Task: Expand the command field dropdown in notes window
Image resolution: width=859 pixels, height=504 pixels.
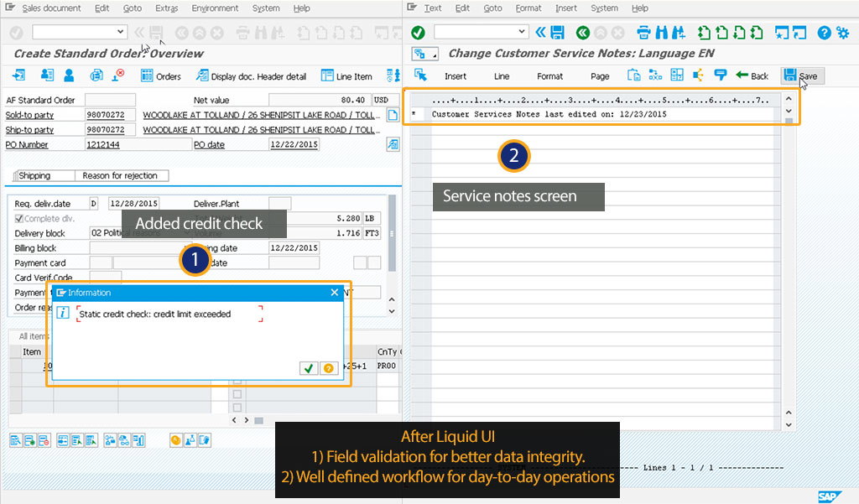Action: coord(523,33)
